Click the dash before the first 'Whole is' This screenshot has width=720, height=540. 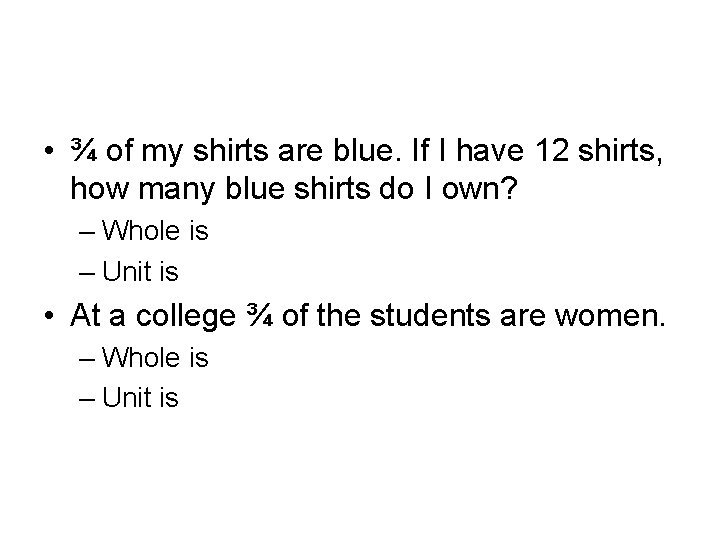[x=87, y=233]
